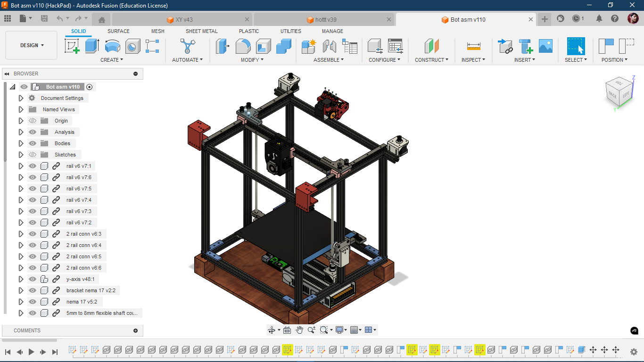Open the DESIGN workspace switcher

tap(31, 45)
